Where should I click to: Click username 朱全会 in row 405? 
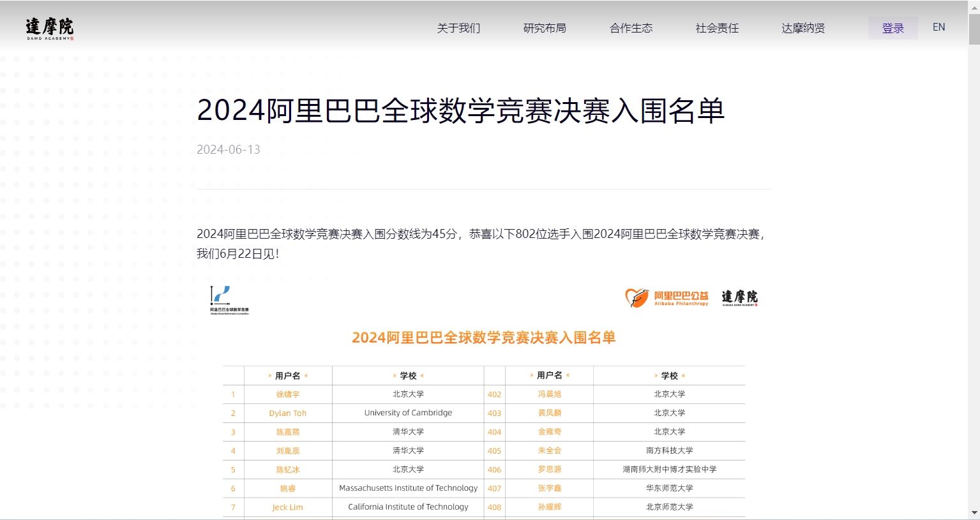pos(549,450)
